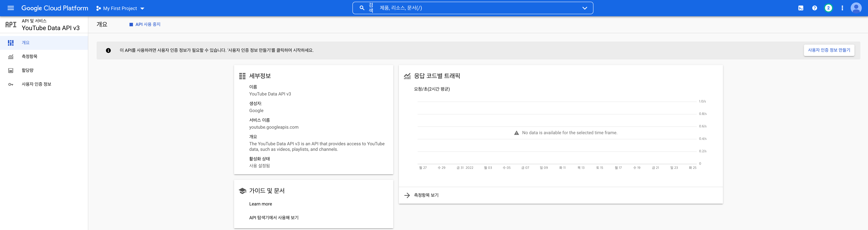Viewport: 868px width, 230px height.
Task: Open notifications badge showing 2
Action: 828,8
